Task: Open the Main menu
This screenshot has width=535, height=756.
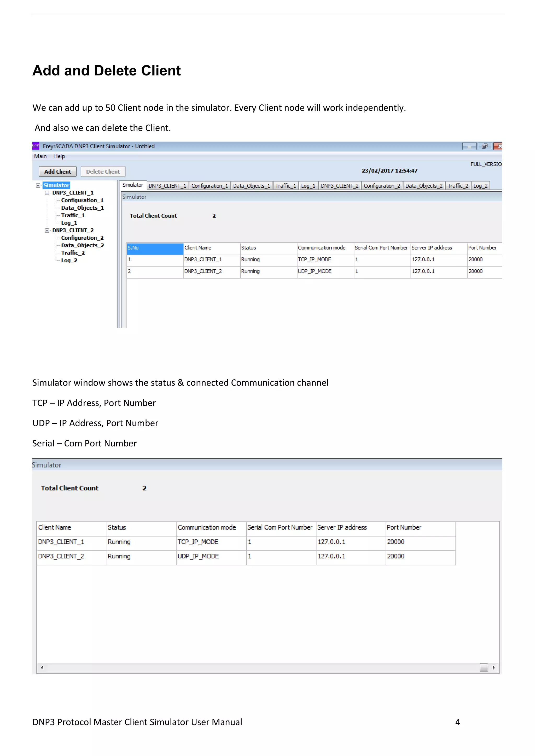Action: [x=40, y=156]
